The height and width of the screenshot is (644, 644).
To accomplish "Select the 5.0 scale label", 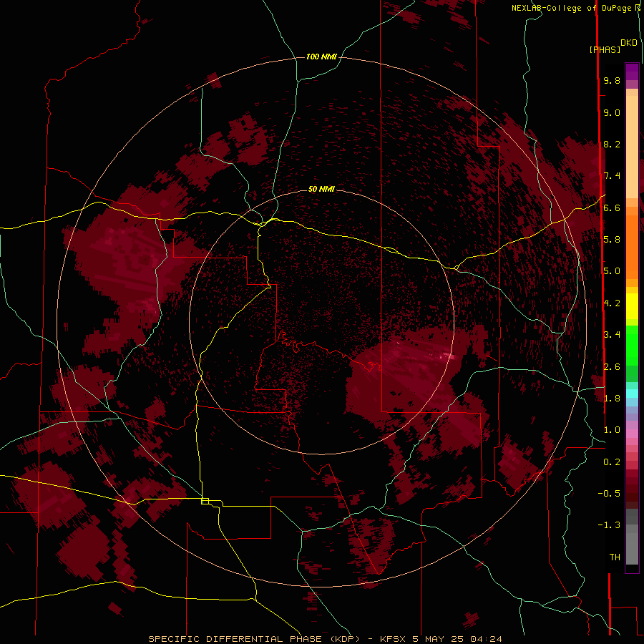I will point(612,271).
